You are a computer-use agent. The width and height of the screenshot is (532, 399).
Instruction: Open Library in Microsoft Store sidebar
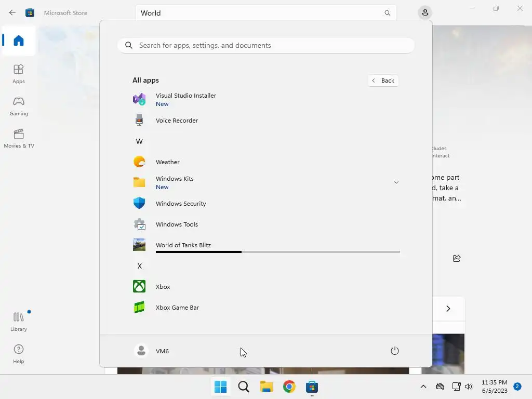coord(19,322)
